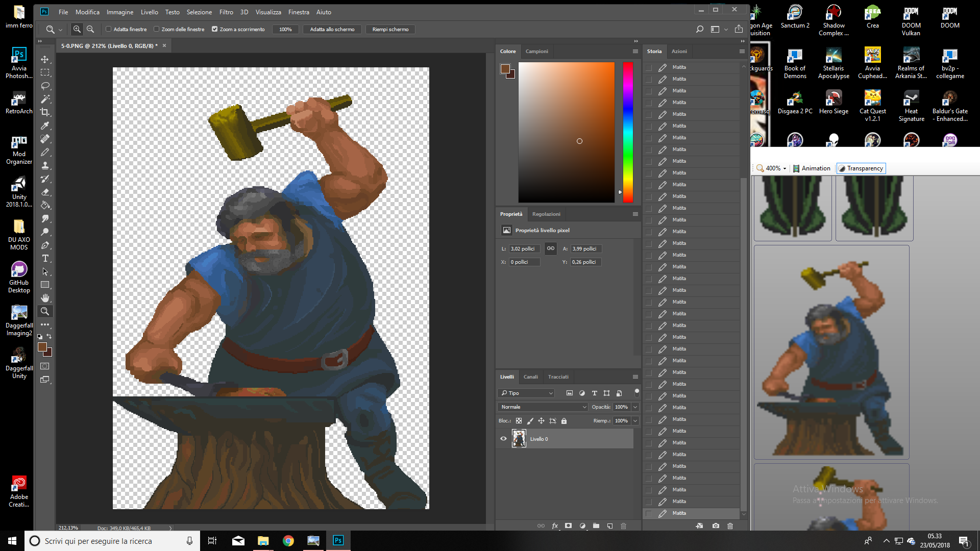This screenshot has height=551, width=980.
Task: Select the History Brush tool
Action: [x=45, y=179]
